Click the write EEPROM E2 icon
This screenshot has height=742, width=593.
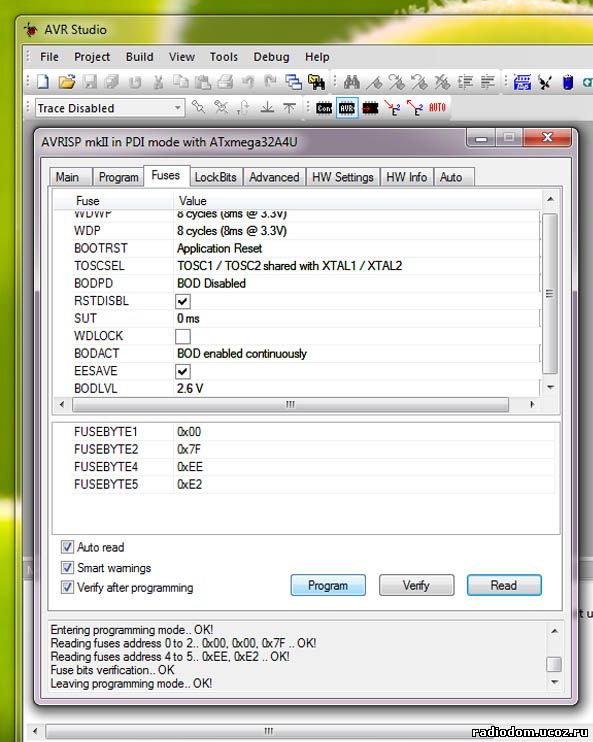(392, 108)
